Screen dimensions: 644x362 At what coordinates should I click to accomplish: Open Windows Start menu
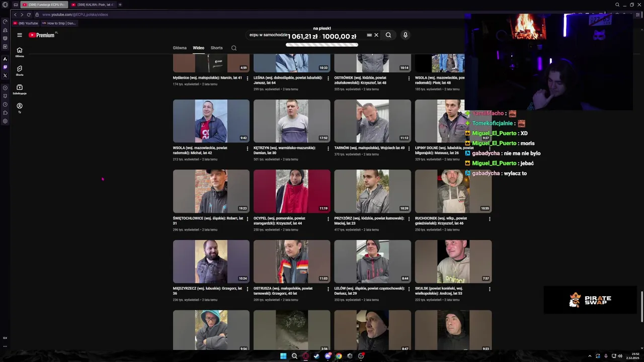[x=283, y=356]
